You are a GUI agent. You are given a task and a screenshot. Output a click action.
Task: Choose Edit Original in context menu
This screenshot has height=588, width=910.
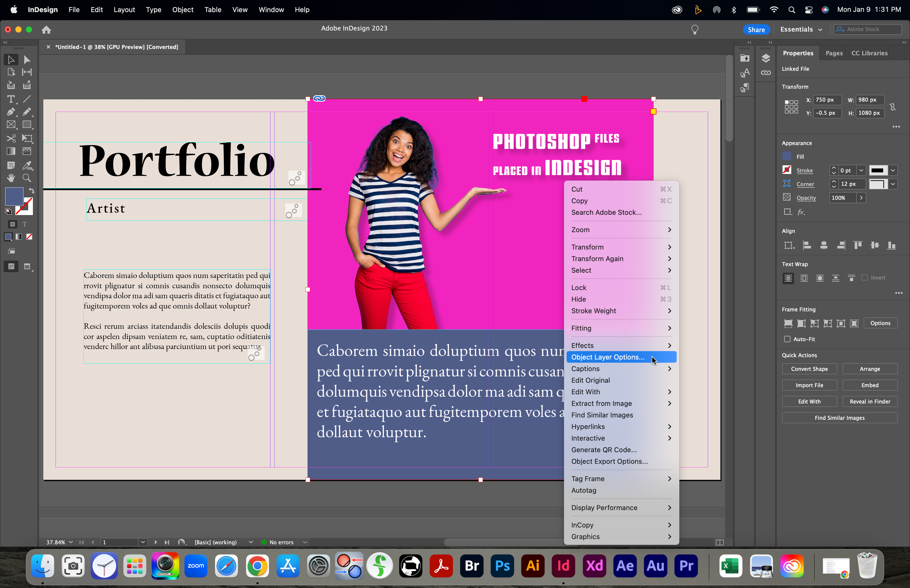621,380
